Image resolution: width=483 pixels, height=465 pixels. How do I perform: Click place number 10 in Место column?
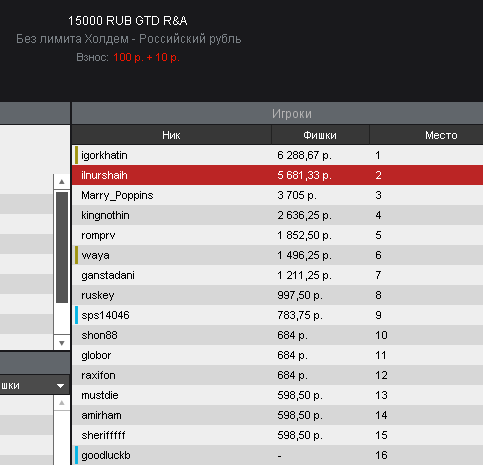pyautogui.click(x=381, y=335)
